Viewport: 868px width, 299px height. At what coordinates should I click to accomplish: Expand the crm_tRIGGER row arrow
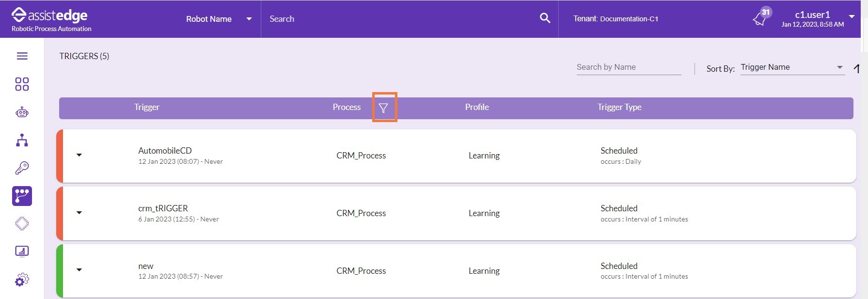click(79, 213)
